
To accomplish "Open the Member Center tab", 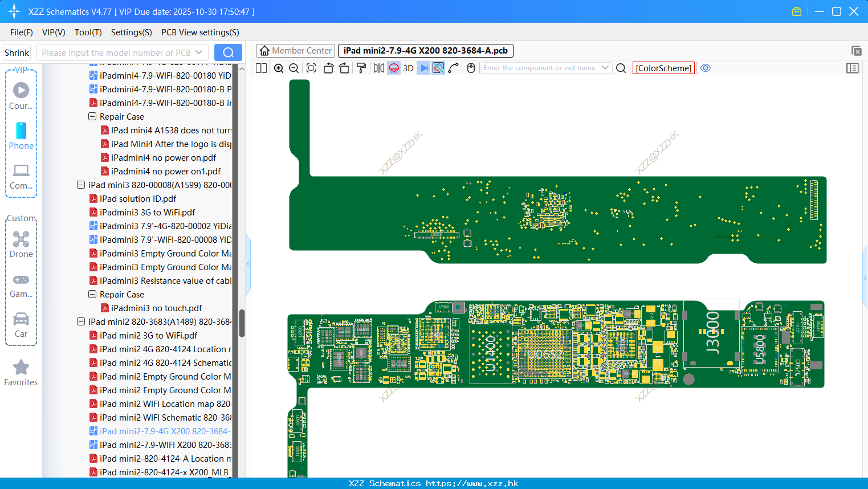I will click(x=296, y=51).
